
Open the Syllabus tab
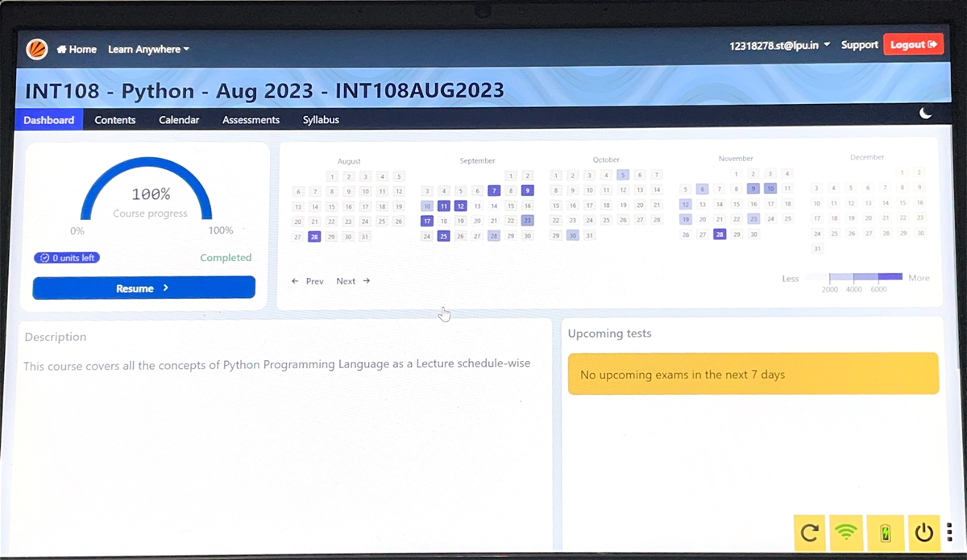click(321, 120)
